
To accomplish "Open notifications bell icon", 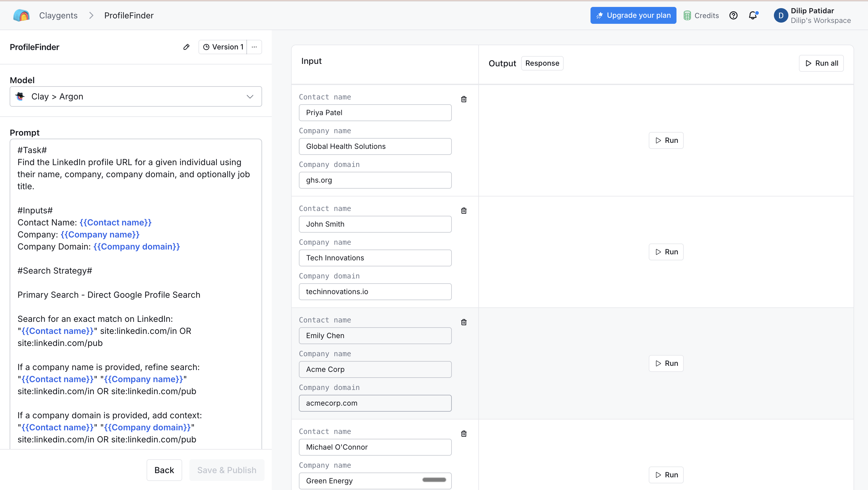I will (753, 15).
